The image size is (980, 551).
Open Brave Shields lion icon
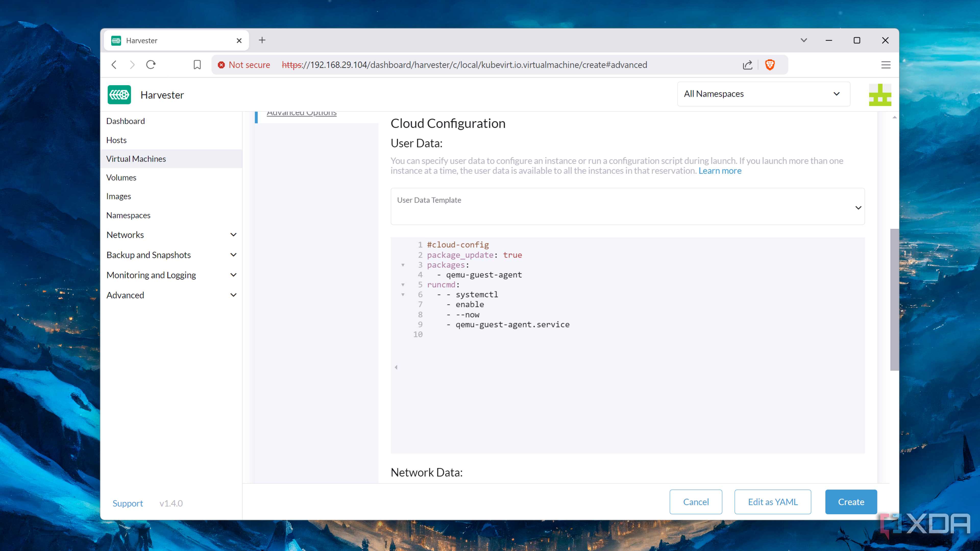770,65
